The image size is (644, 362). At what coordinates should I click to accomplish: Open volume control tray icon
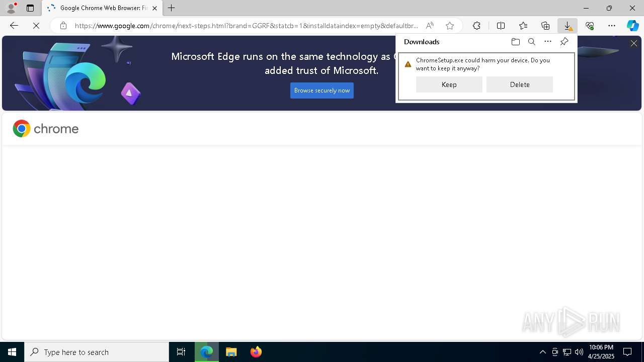pyautogui.click(x=579, y=352)
